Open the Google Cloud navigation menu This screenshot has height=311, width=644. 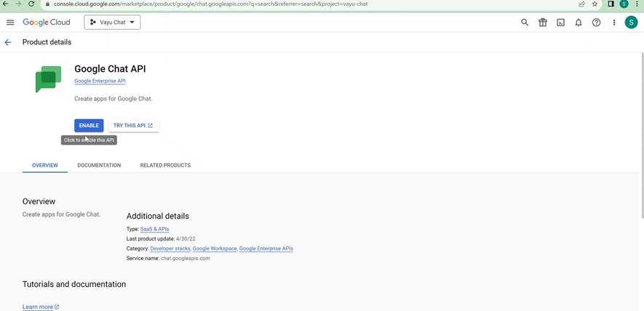[10, 23]
